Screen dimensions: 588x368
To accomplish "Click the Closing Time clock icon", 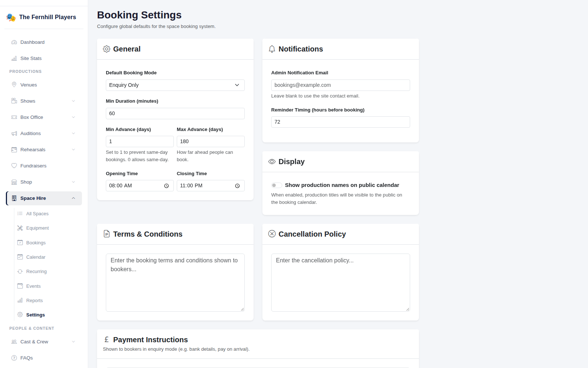I will coord(237,186).
